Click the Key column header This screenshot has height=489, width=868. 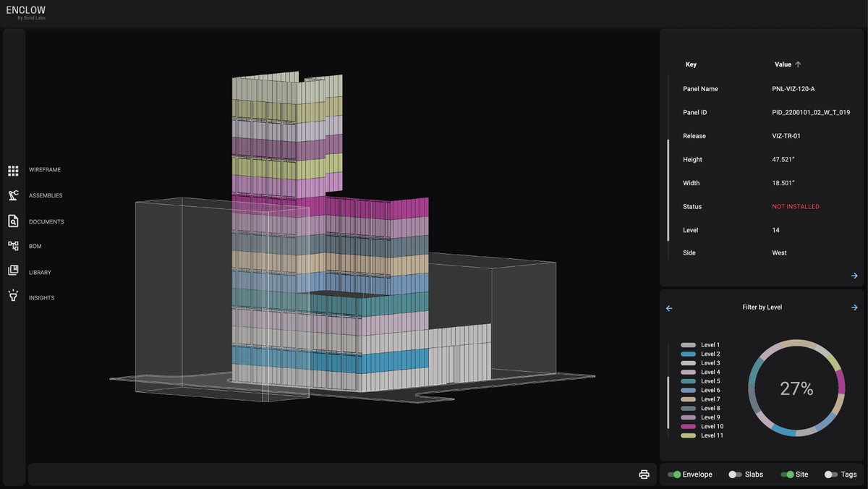point(691,64)
